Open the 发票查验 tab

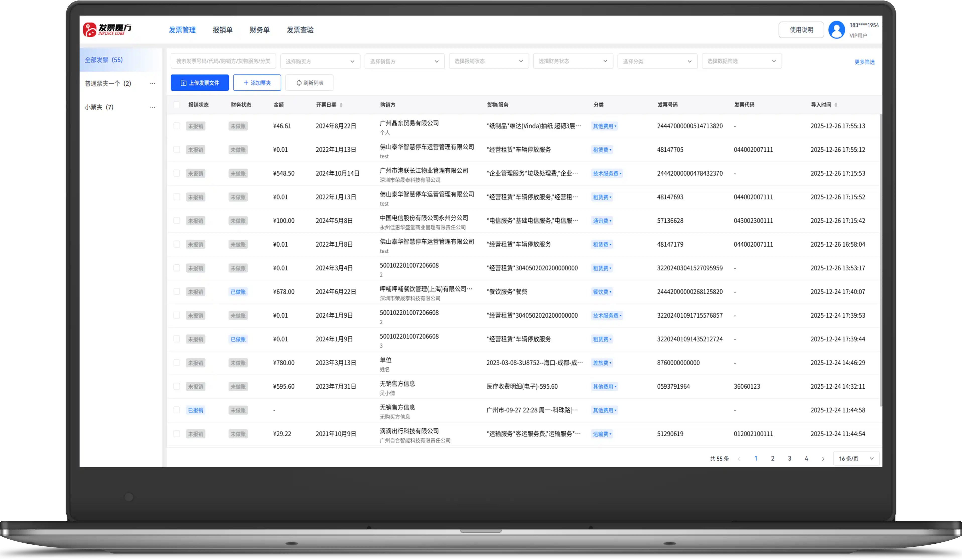300,30
